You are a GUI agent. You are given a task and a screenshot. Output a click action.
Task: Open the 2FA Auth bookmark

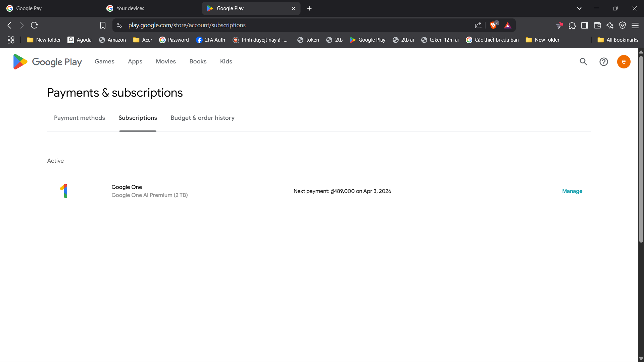pos(210,40)
